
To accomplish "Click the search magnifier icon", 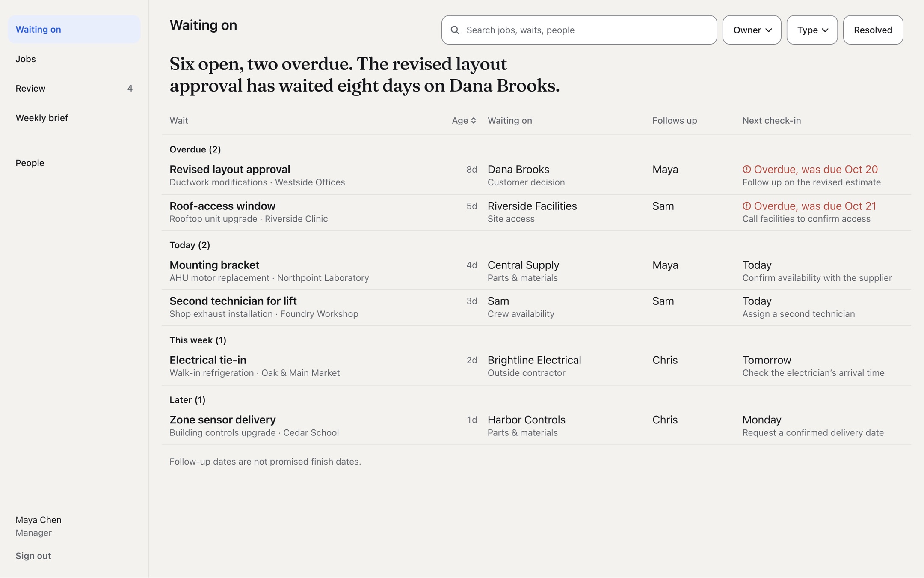I will pyautogui.click(x=455, y=30).
